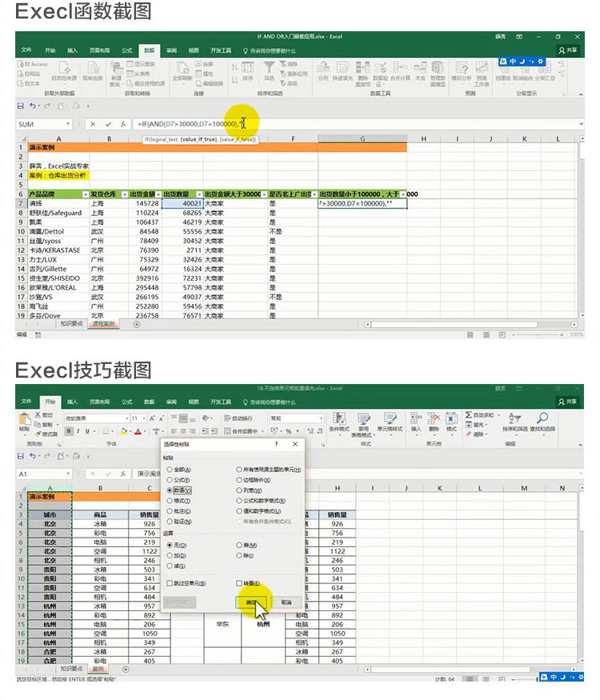
Task: Click Delete cells (删除) icon in lower window
Action: click(434, 418)
